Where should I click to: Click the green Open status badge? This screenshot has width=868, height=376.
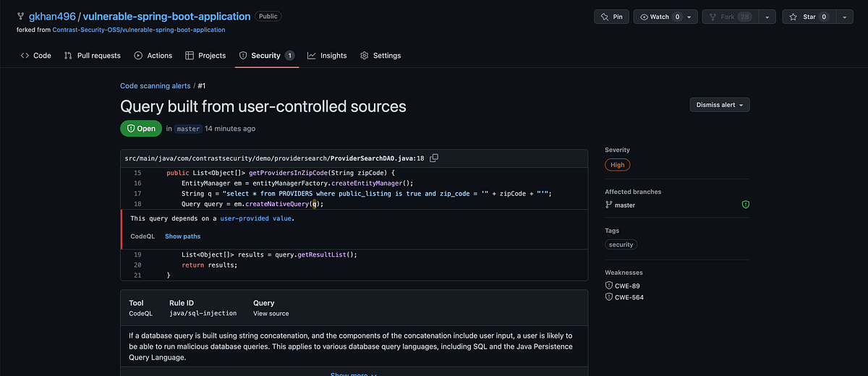[141, 129]
